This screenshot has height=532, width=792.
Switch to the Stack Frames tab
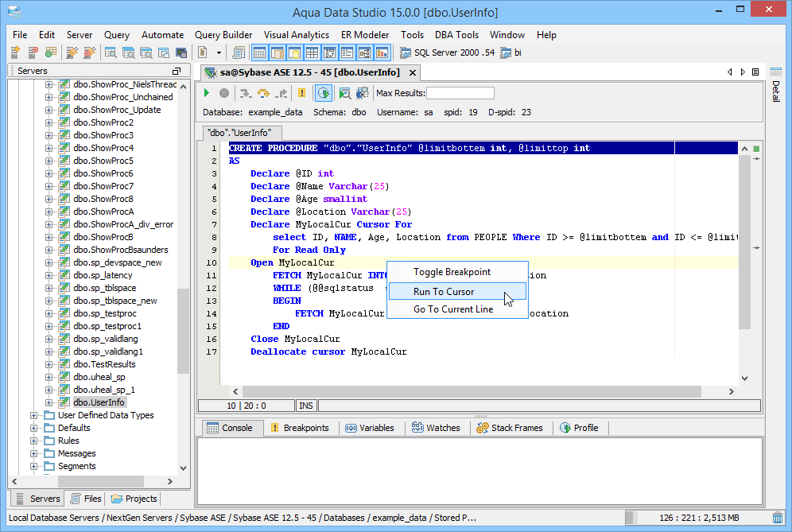510,428
